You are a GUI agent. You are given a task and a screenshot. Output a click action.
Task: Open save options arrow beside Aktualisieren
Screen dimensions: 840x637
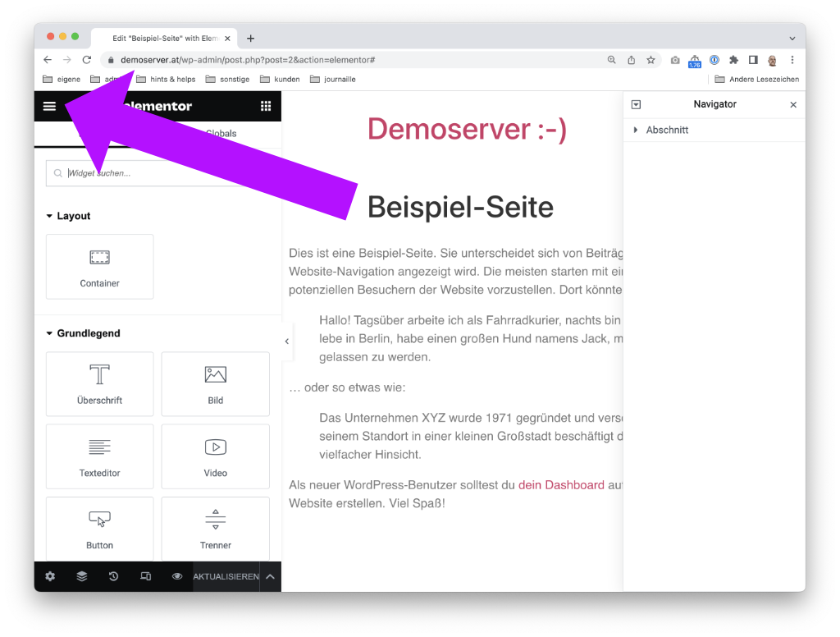(x=271, y=576)
